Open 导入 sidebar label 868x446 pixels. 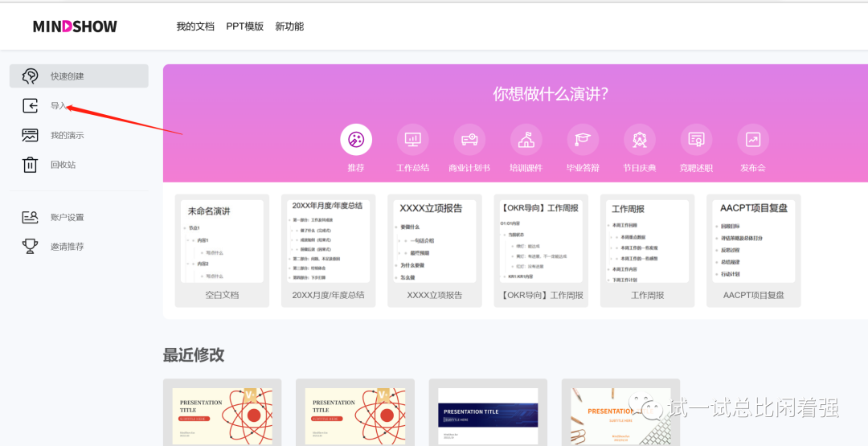click(59, 106)
